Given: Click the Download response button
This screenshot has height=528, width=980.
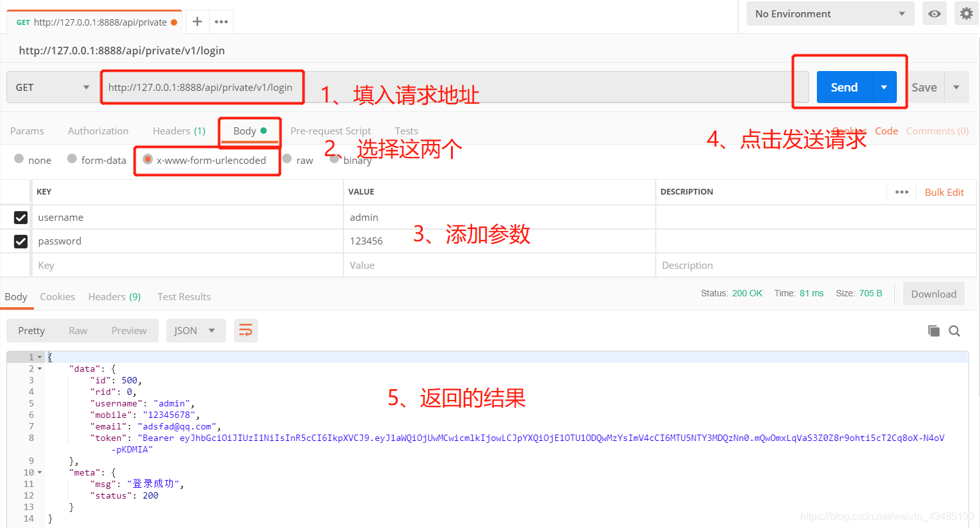Looking at the screenshot, I should pos(934,294).
